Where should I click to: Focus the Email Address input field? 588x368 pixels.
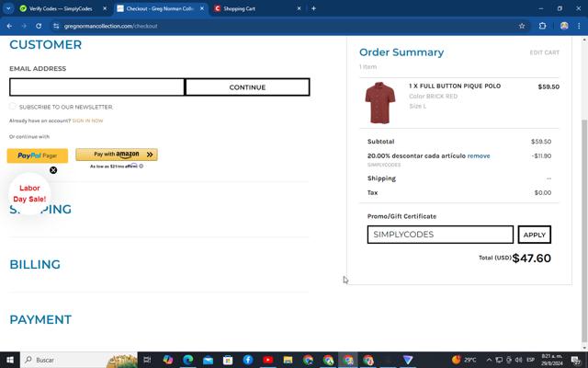[97, 87]
